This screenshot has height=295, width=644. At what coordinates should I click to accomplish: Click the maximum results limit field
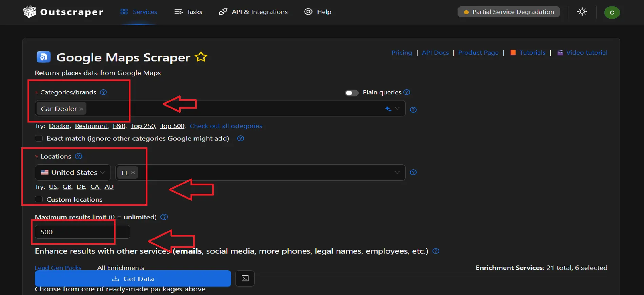pos(82,232)
